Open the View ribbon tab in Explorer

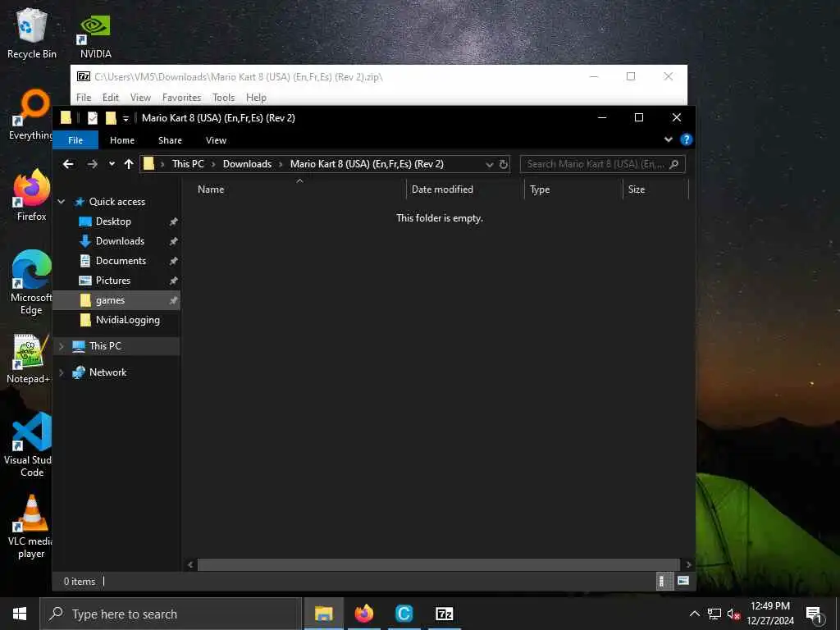pos(216,140)
